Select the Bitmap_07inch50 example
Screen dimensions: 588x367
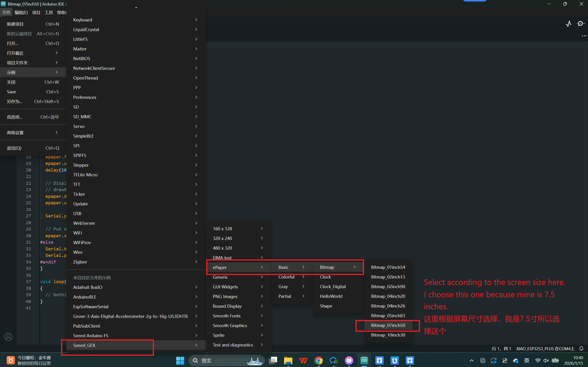388,325
